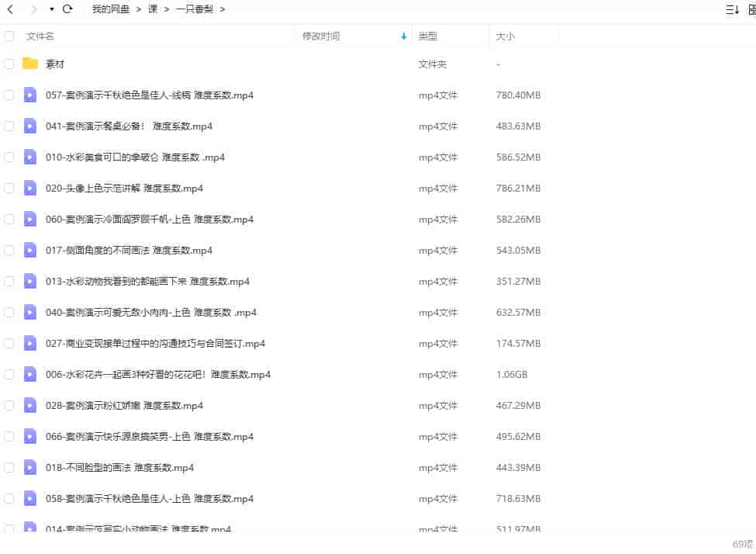Screen dimensions: 756x554
Task: Click the video icon of 006-水彩花卉 file
Action: [30, 374]
